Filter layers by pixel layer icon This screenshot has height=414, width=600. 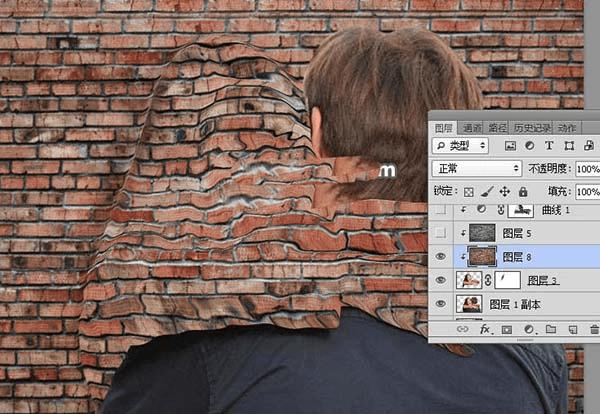[510, 146]
